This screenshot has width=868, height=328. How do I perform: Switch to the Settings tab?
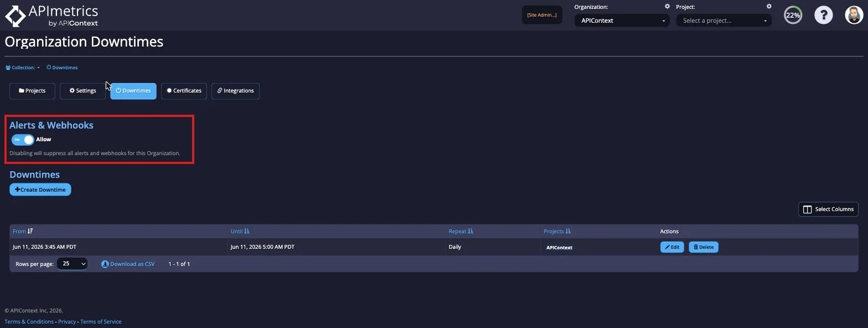[x=82, y=91]
